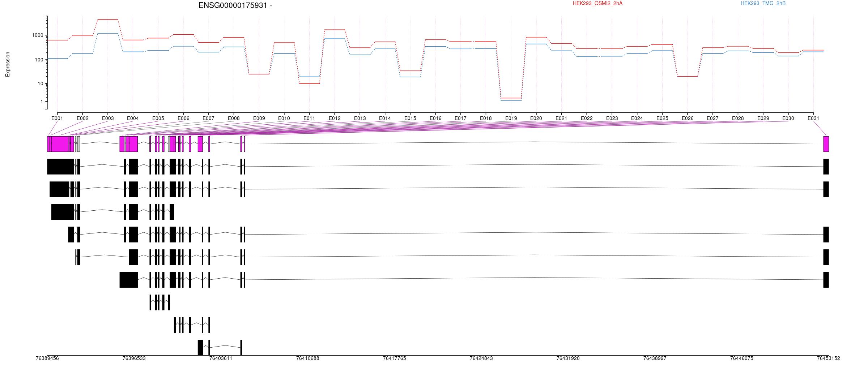Click the exon label E030
Screen dimensions: 868x365
pyautogui.click(x=788, y=118)
